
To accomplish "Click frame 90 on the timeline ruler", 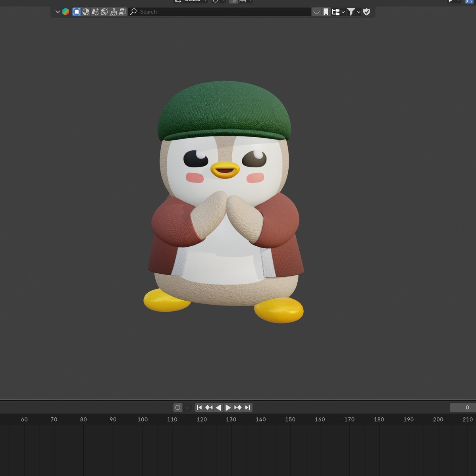I will coord(113,419).
